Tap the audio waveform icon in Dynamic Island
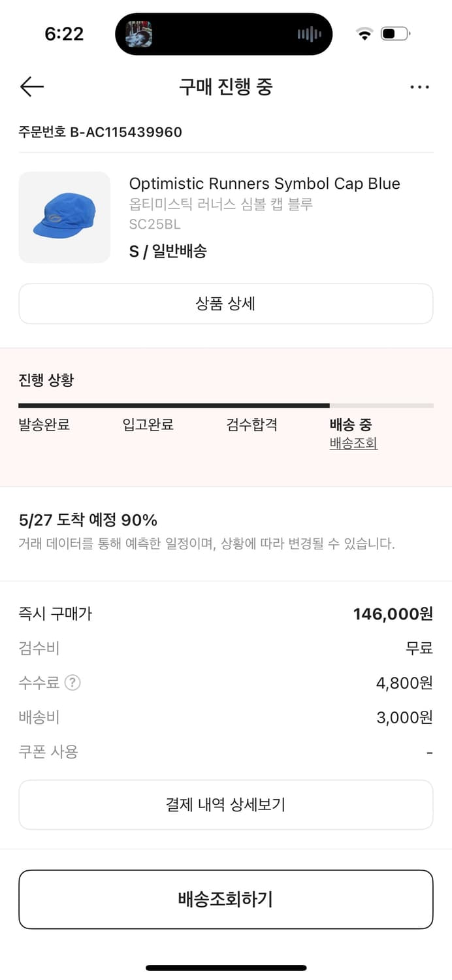452x980 pixels. click(309, 34)
